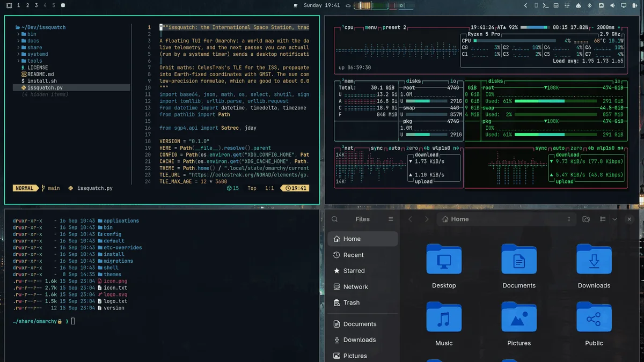The image size is (644, 362).
Task: Select issquatch.py in file tree
Action: (71, 87)
